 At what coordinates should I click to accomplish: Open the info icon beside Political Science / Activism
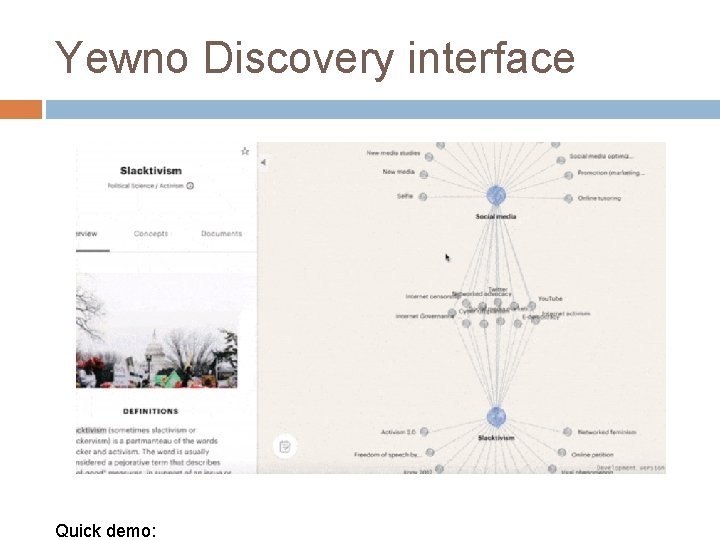pos(190,186)
